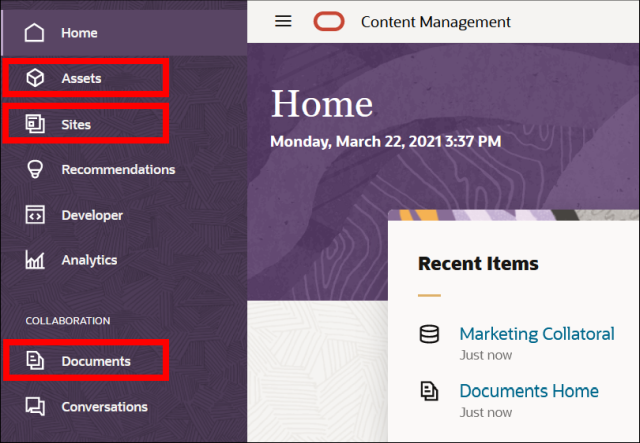The width and height of the screenshot is (640, 443).
Task: Click the Documents file icon in sidebar
Action: click(x=35, y=361)
